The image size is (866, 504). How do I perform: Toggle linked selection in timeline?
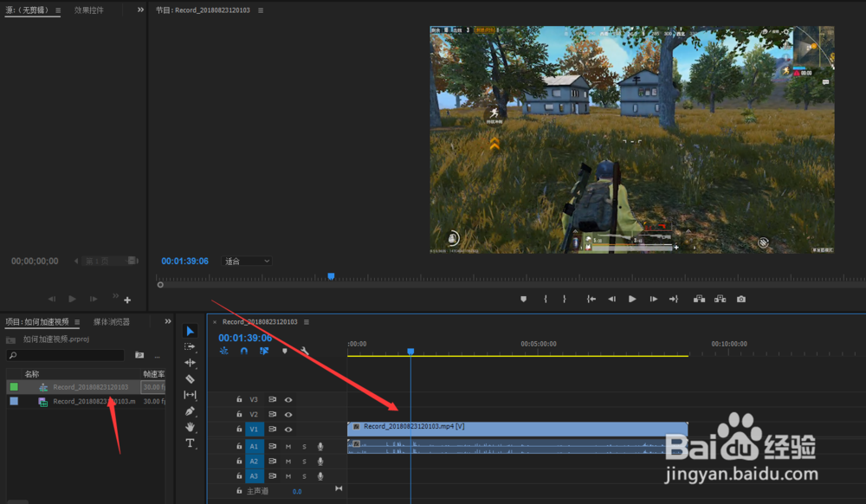(264, 351)
